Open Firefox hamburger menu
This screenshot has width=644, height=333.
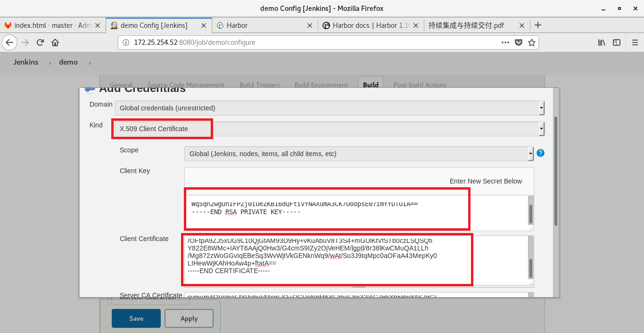(x=634, y=42)
